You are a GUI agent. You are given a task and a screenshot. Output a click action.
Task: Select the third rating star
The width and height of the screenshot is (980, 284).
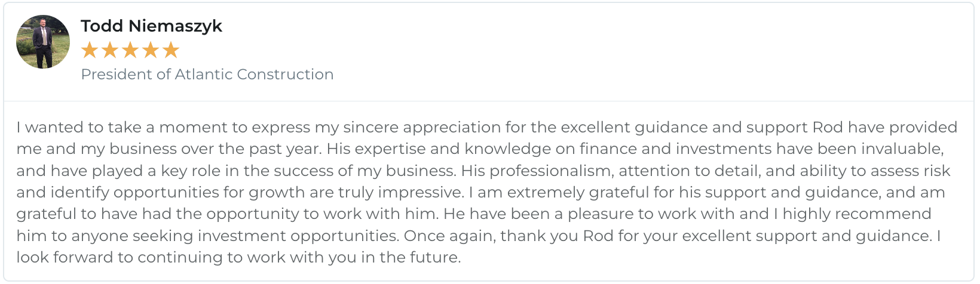pyautogui.click(x=130, y=50)
